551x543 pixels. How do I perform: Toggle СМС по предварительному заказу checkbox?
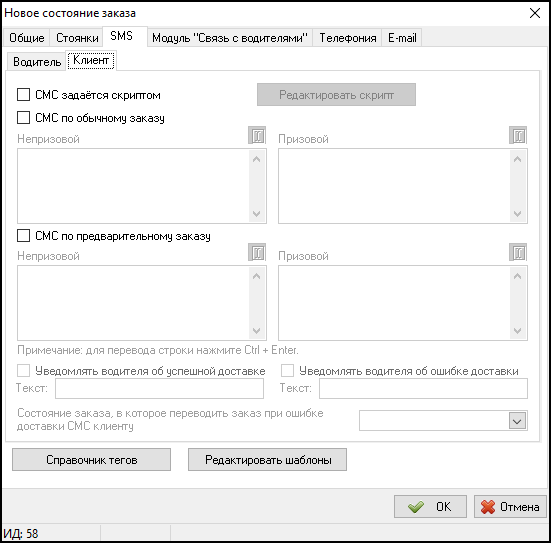point(24,235)
